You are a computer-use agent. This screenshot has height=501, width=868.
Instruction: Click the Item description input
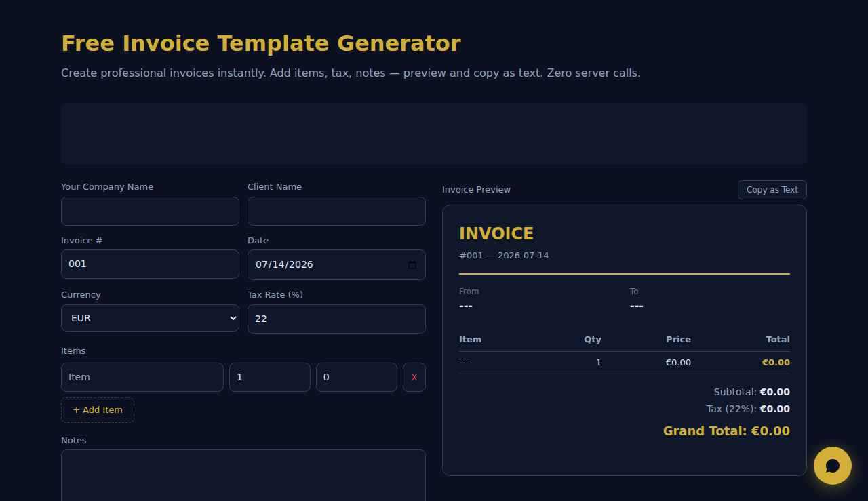tap(142, 377)
